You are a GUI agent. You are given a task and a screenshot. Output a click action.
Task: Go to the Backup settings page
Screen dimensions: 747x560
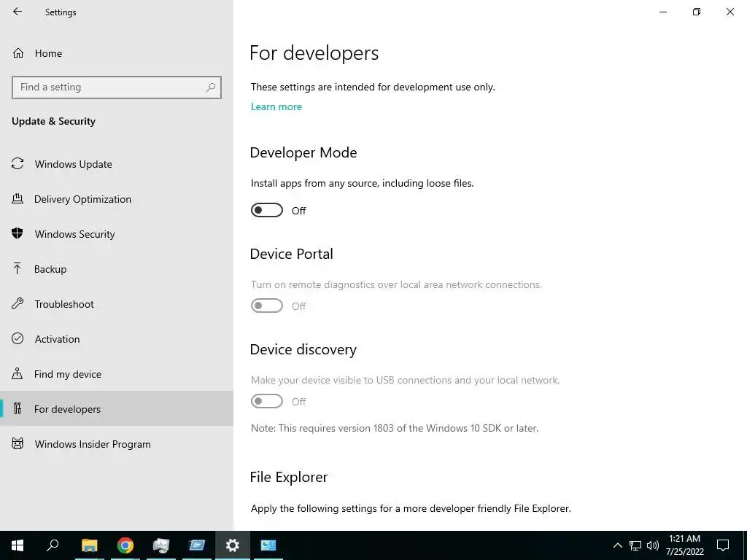[117, 269]
